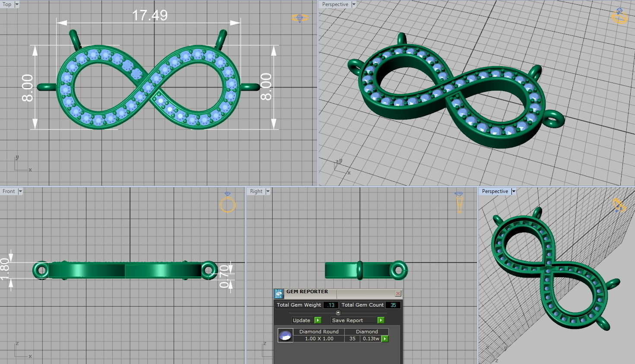Click green arrow next to 0.13tw

385,339
